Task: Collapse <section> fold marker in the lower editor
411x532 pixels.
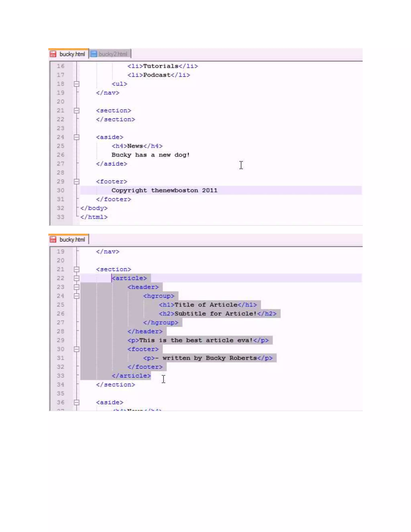Action: point(76,269)
